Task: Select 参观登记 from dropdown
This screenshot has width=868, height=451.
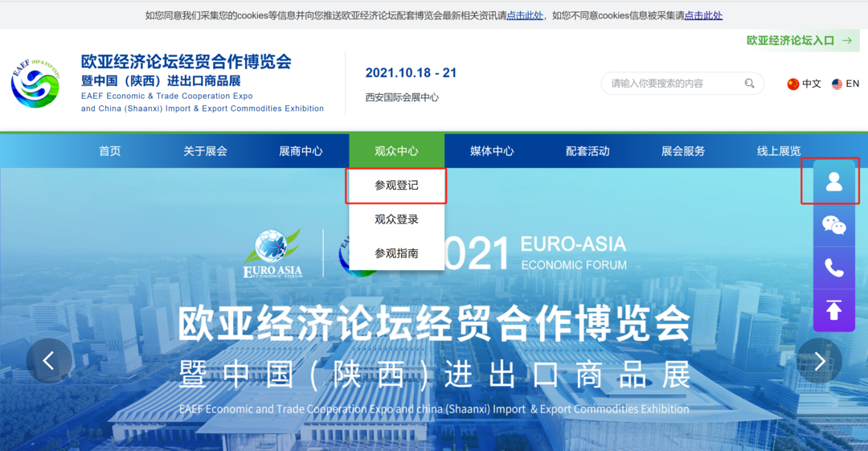Action: (396, 186)
